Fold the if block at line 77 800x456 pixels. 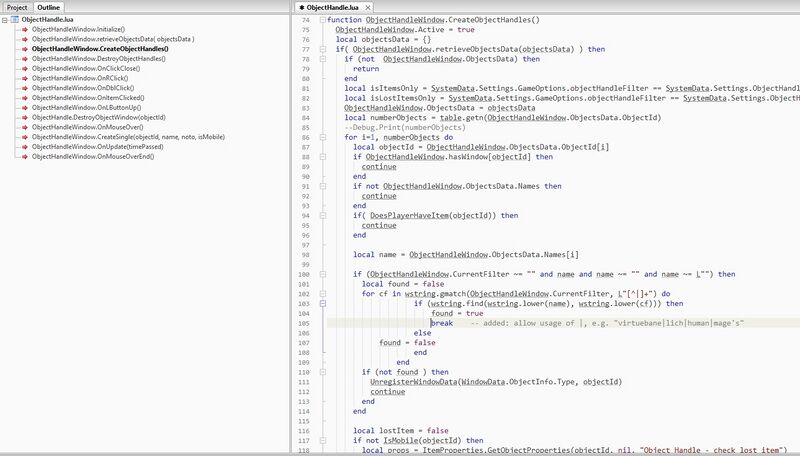322,49
